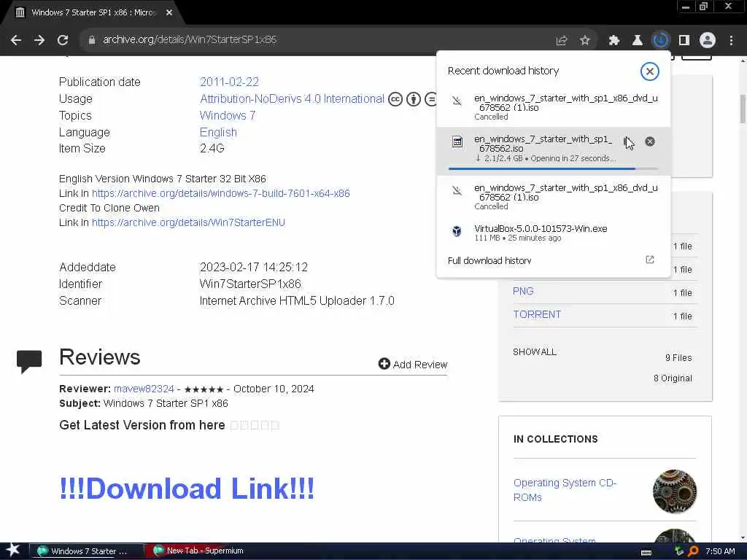The image size is (747, 560).
Task: Click the ISO download progress bar
Action: (553, 168)
